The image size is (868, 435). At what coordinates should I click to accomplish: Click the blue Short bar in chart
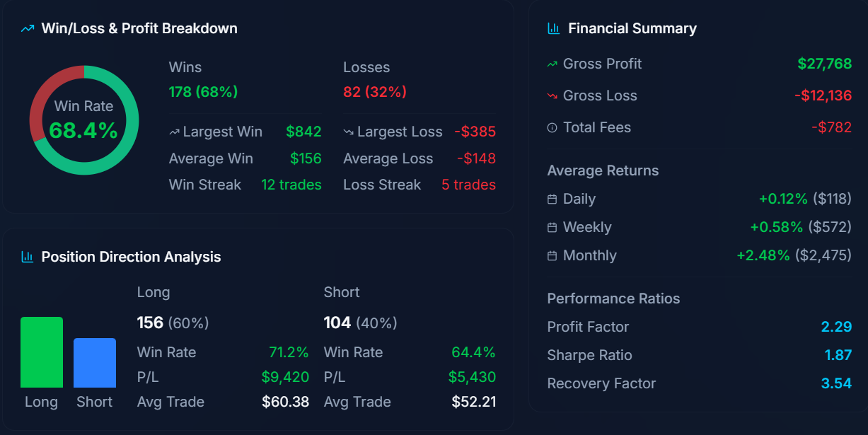(95, 363)
